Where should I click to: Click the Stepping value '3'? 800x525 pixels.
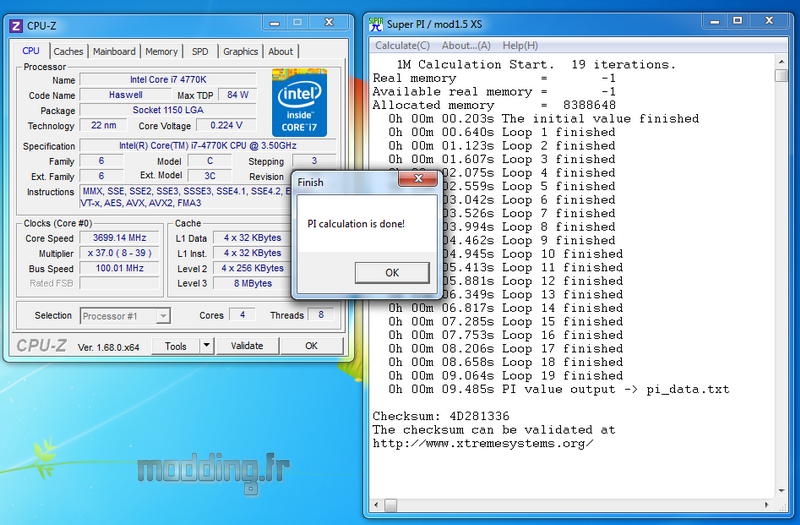314,161
